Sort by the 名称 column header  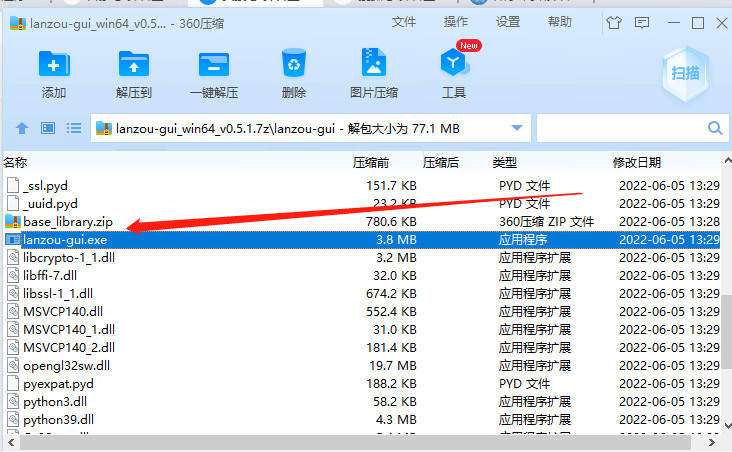(x=15, y=162)
